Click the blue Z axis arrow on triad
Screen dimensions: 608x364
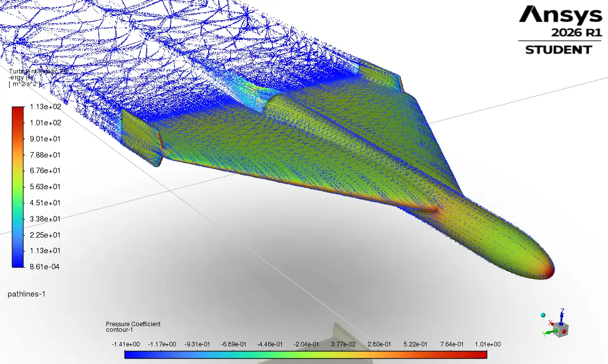pyautogui.click(x=561, y=316)
